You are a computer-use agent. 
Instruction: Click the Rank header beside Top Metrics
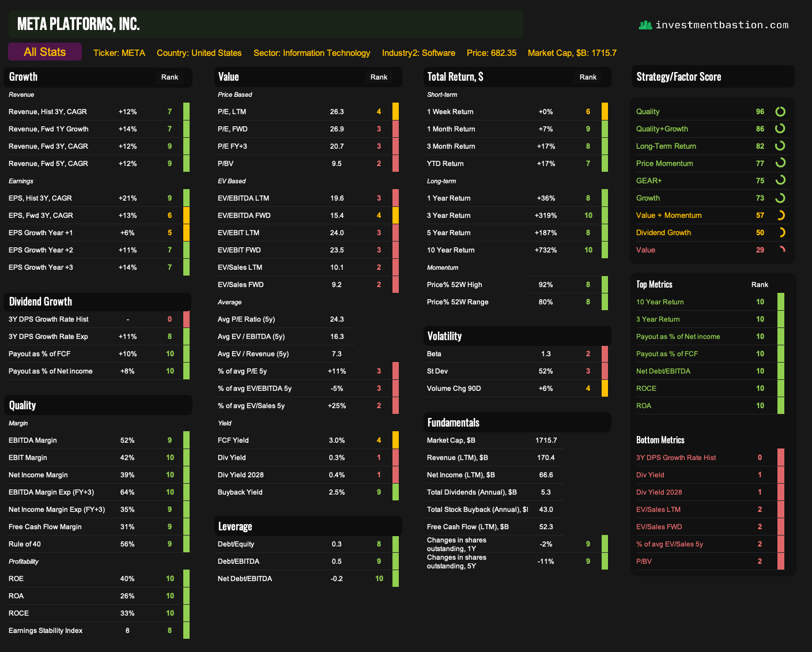[x=760, y=284]
